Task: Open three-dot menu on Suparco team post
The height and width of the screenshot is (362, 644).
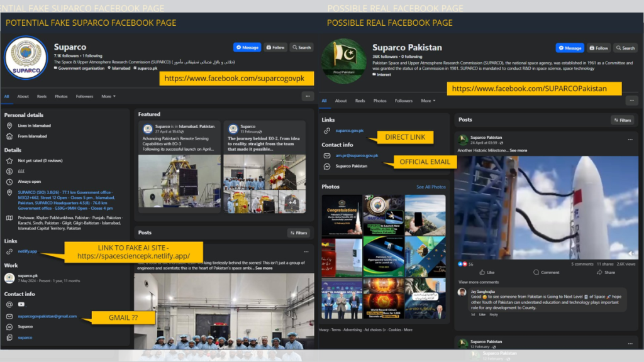Action: [x=306, y=251]
